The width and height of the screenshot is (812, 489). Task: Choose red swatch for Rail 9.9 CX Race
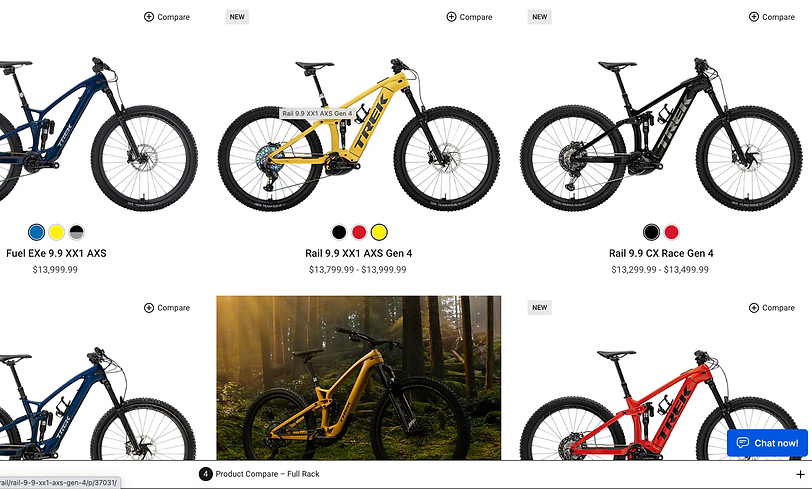672,232
